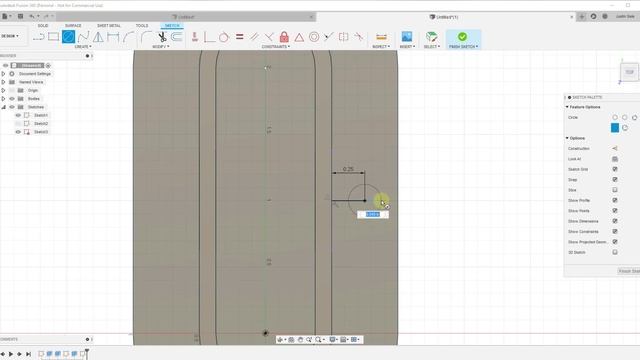The image size is (640, 360).
Task: Open the Measure tool under Inspect
Action: 381,37
